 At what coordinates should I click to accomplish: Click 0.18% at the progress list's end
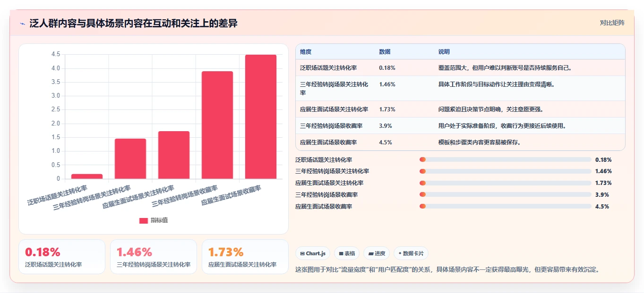click(603, 159)
